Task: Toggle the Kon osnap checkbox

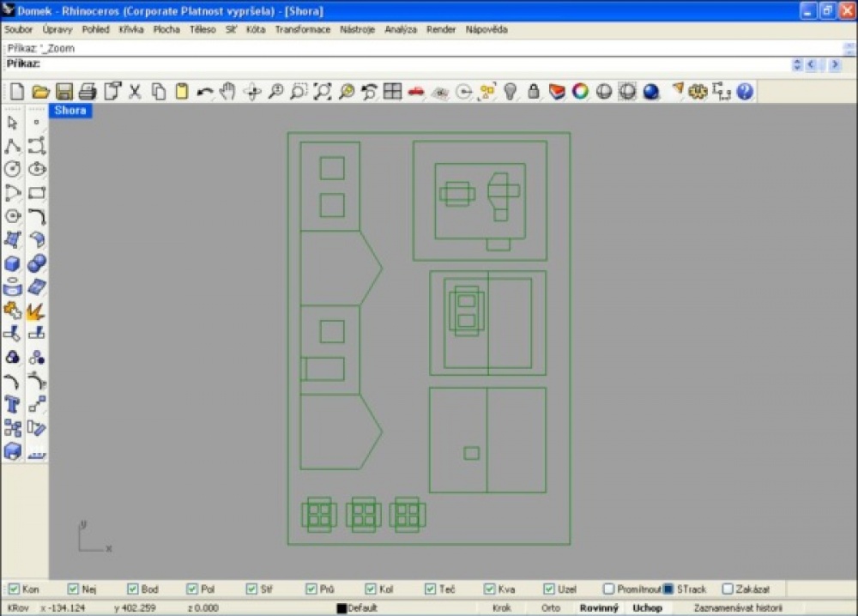Action: coord(15,589)
